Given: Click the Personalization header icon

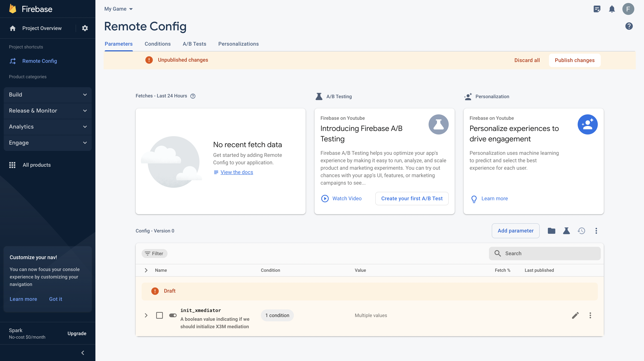Looking at the screenshot, I should tap(468, 96).
